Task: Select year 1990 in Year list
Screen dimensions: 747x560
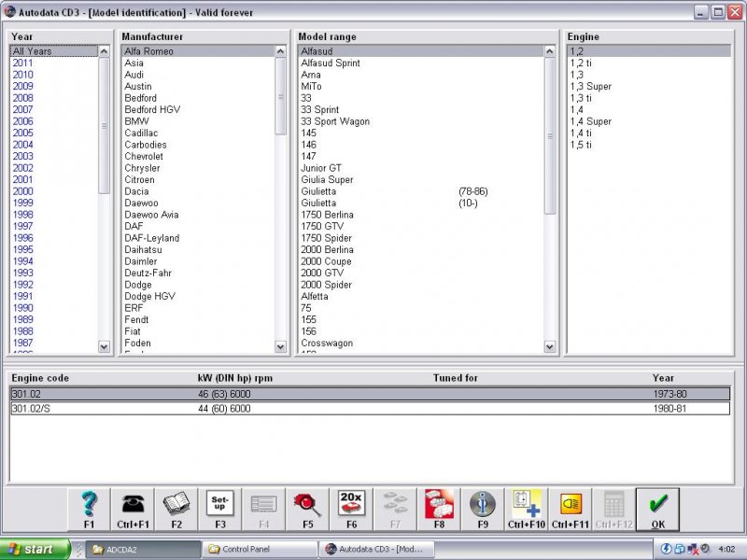Action: click(53, 308)
